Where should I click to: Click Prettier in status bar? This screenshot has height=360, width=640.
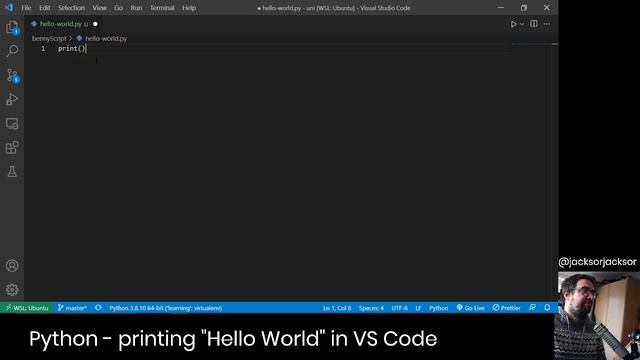pos(506,308)
